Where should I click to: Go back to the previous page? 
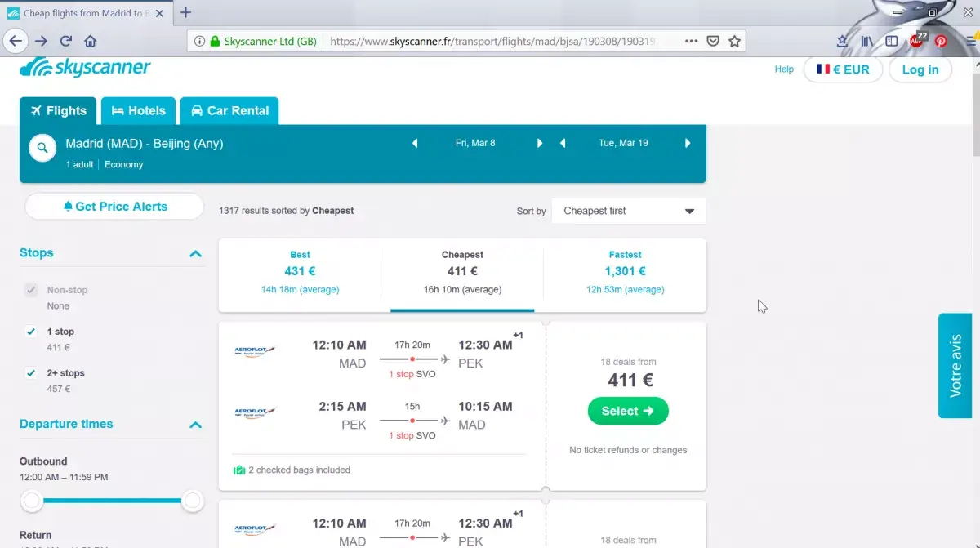[16, 41]
